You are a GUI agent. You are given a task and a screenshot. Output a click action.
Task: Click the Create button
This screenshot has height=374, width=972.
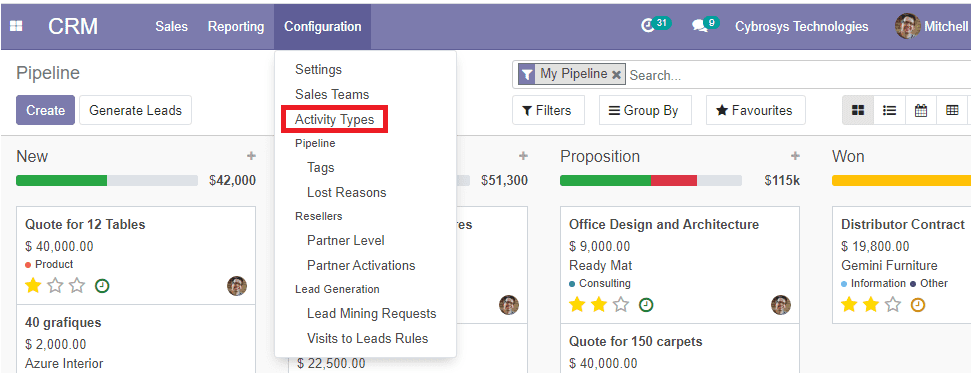[45, 110]
